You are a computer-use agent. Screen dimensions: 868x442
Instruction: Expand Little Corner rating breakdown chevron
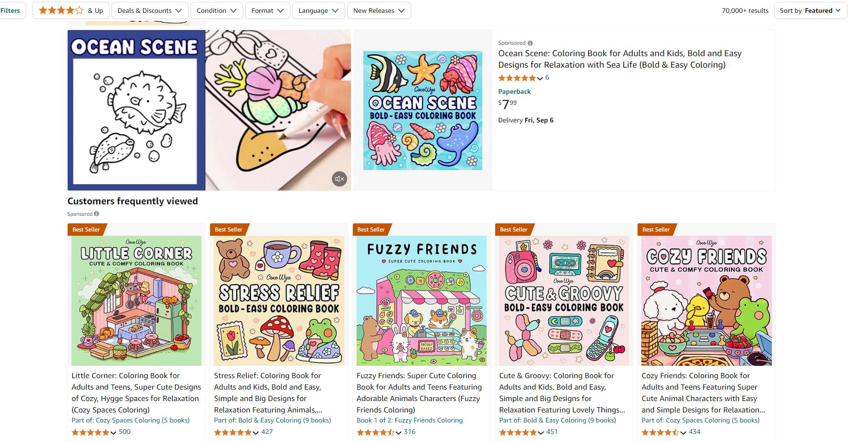pyautogui.click(x=113, y=432)
